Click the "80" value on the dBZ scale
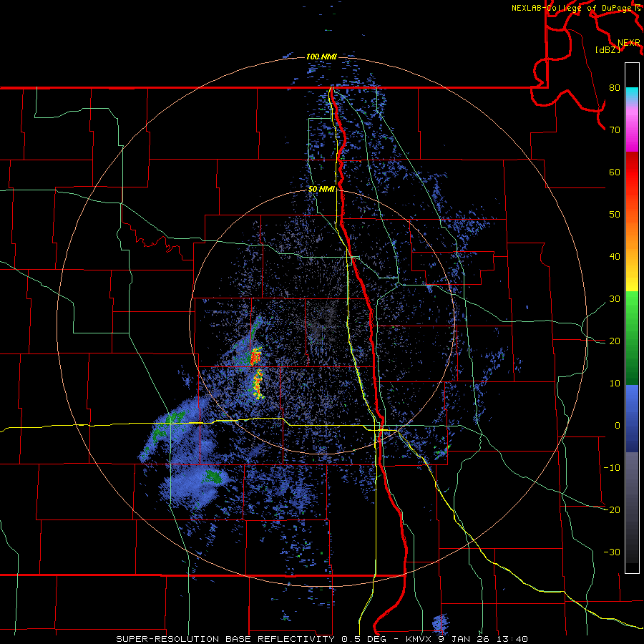644x644 pixels. coord(615,88)
